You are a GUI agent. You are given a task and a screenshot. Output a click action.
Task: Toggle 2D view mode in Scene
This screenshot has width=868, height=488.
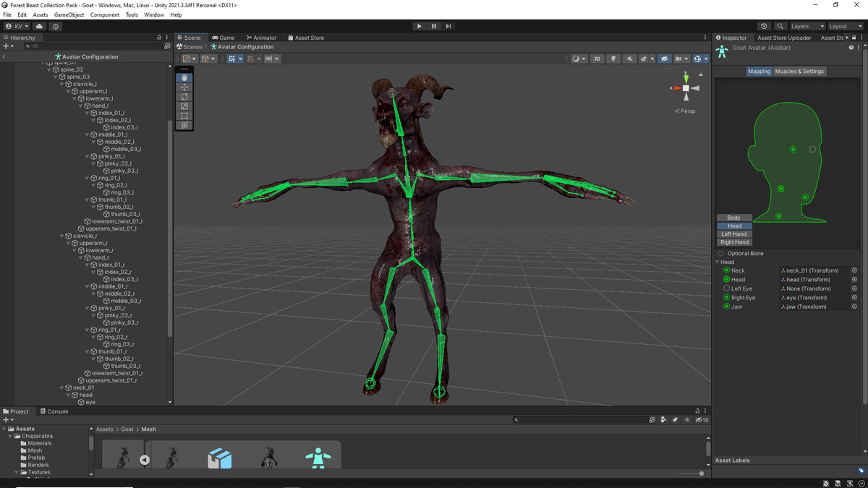pos(597,59)
